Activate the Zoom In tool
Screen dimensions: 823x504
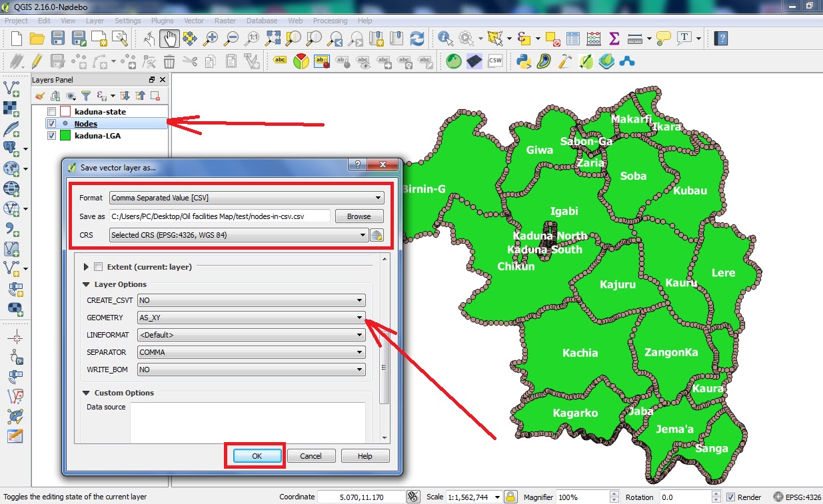[210, 39]
